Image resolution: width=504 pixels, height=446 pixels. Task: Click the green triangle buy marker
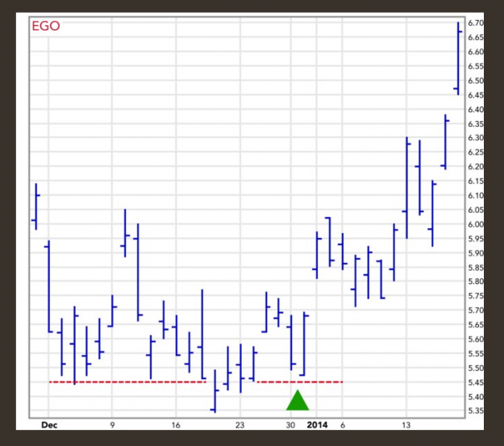tap(298, 401)
